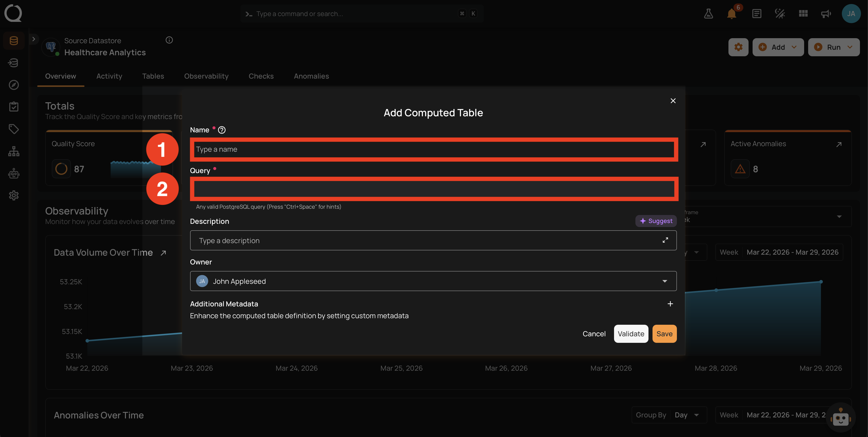
Task: Click the tags icon in left sidebar
Action: point(14,129)
